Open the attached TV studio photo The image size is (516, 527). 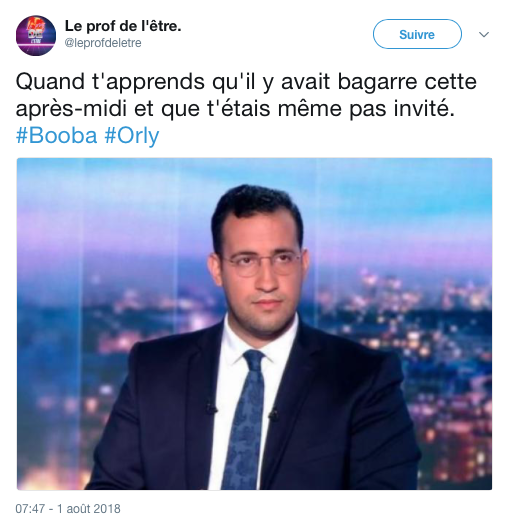click(x=254, y=324)
